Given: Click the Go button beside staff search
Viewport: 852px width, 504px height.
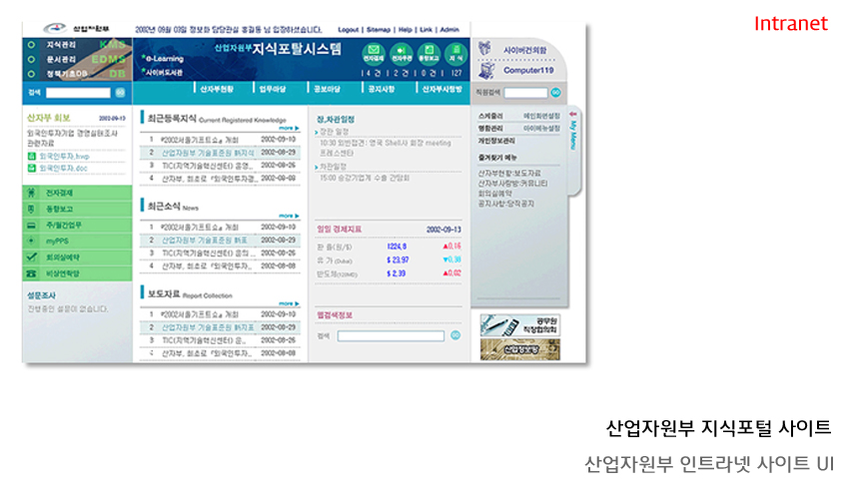Looking at the screenshot, I should tap(556, 93).
